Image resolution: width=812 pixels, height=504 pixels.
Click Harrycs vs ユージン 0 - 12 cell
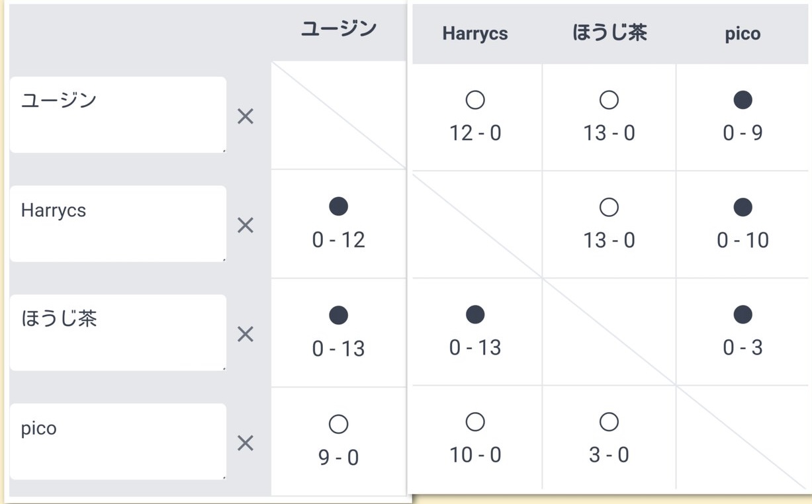coord(338,224)
